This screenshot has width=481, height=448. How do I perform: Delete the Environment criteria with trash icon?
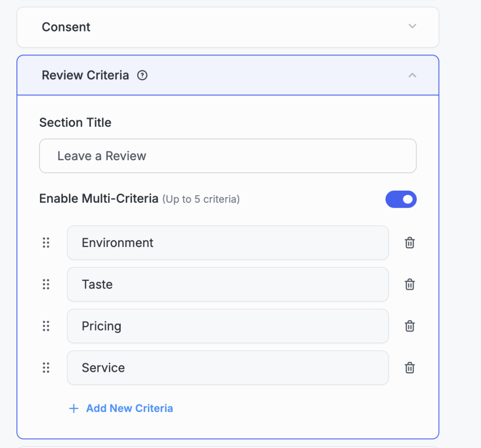pyautogui.click(x=410, y=243)
